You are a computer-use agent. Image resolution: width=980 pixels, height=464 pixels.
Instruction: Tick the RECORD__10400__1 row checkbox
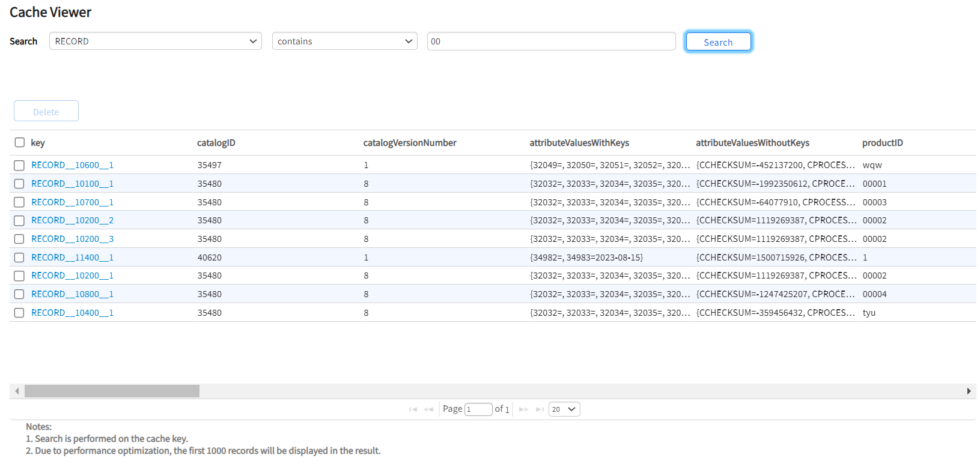[19, 313]
